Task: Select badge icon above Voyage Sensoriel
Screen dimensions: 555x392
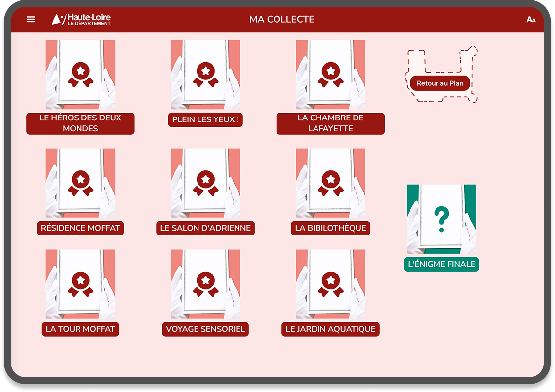Action: point(205,284)
